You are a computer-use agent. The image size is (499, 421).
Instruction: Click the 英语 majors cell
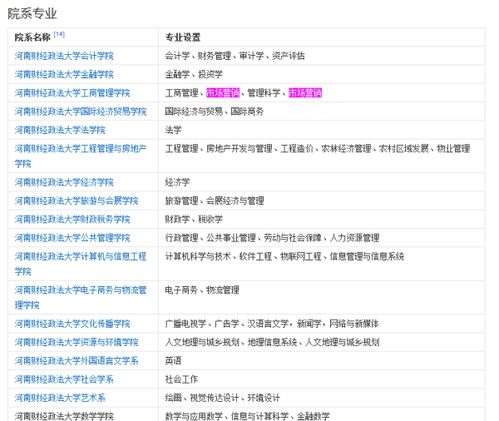pyautogui.click(x=322, y=361)
